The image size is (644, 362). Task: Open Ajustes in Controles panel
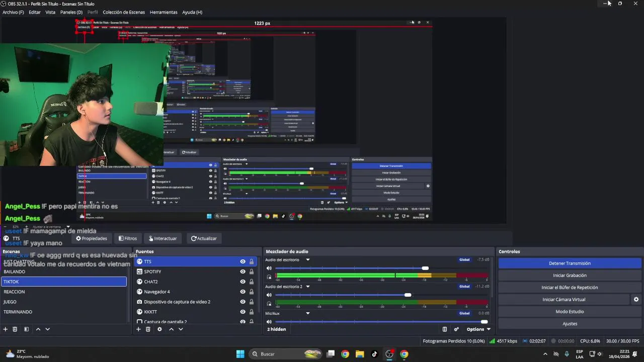point(570,324)
